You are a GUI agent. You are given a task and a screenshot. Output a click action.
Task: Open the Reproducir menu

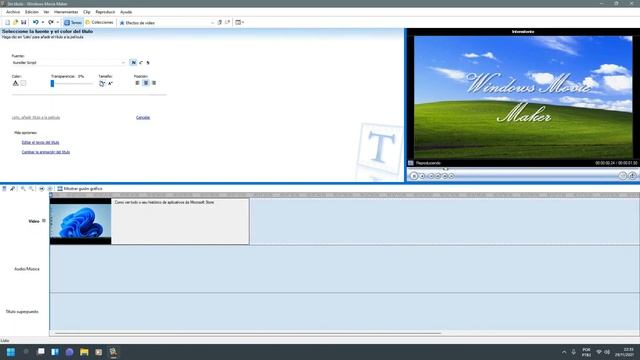pos(105,12)
